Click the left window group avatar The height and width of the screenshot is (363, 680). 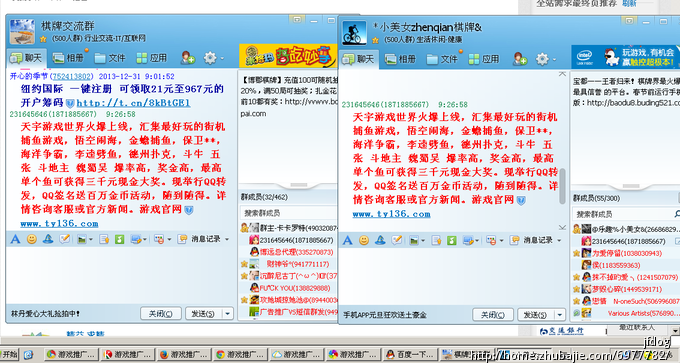(22, 32)
